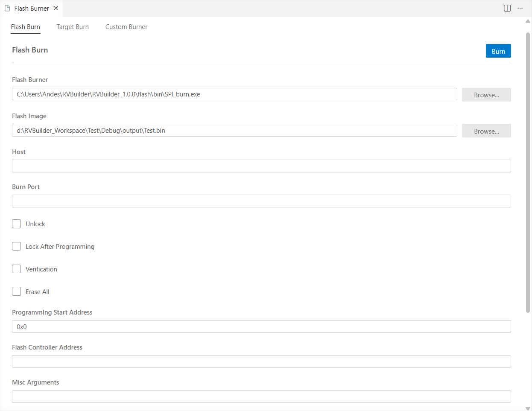
Task: Enable the Unlock checkbox
Action: (16, 224)
